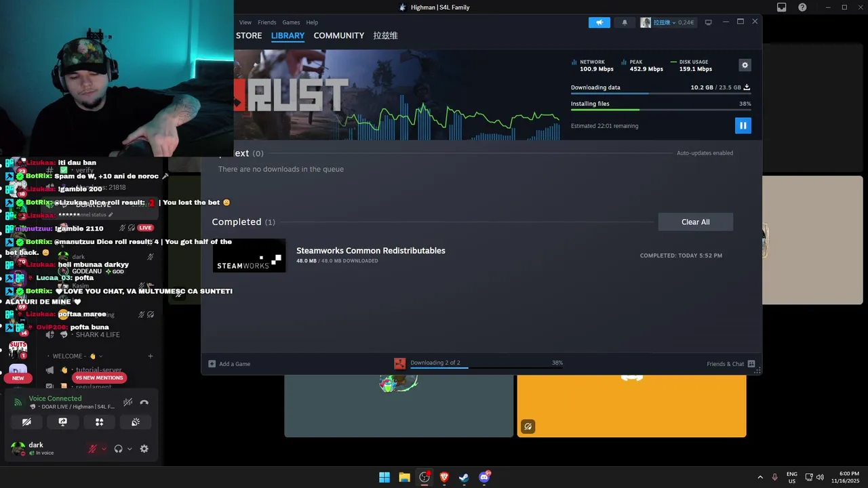
Task: Open Discord activities button
Action: 99,422
